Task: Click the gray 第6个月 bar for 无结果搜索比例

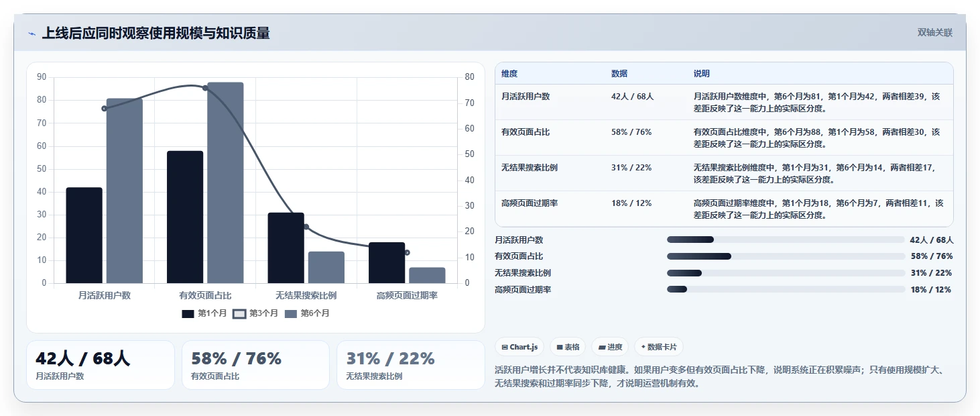Action: [326, 268]
